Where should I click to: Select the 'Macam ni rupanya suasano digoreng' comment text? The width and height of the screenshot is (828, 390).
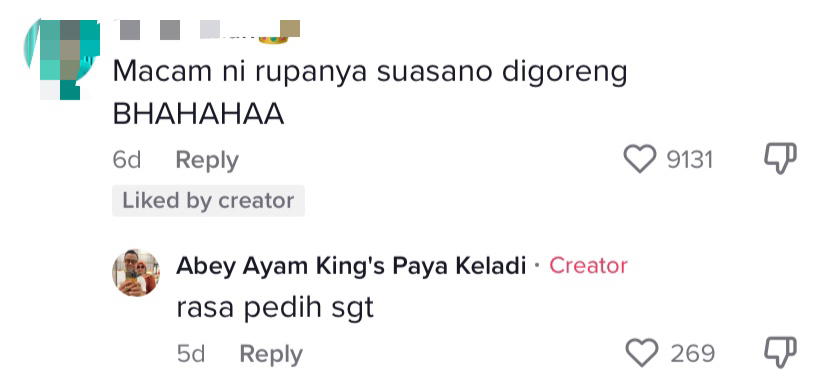pos(370,73)
